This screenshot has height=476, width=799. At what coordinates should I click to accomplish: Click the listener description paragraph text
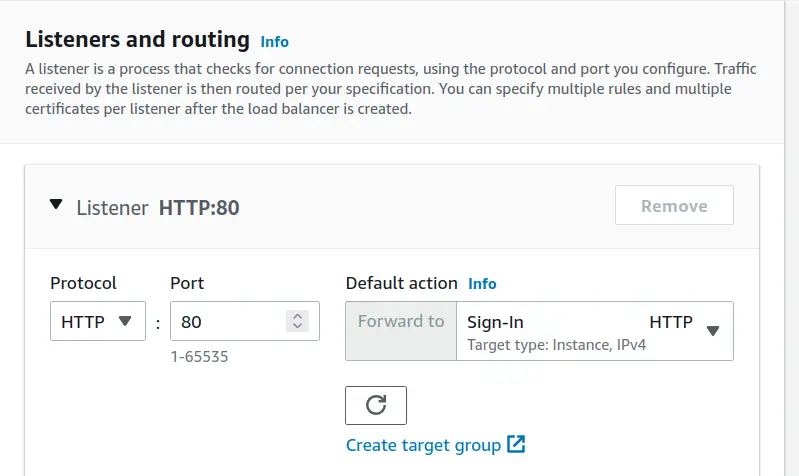pos(378,90)
